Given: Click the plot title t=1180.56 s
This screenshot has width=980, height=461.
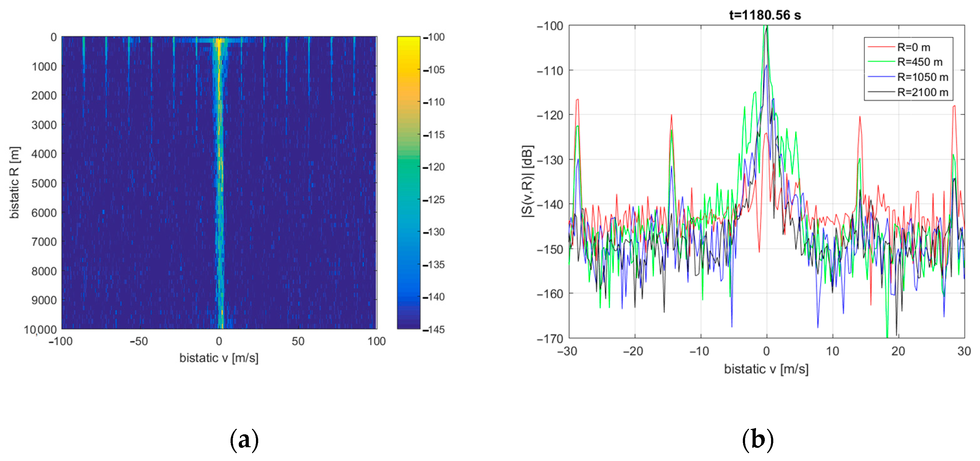Looking at the screenshot, I should (765, 15).
